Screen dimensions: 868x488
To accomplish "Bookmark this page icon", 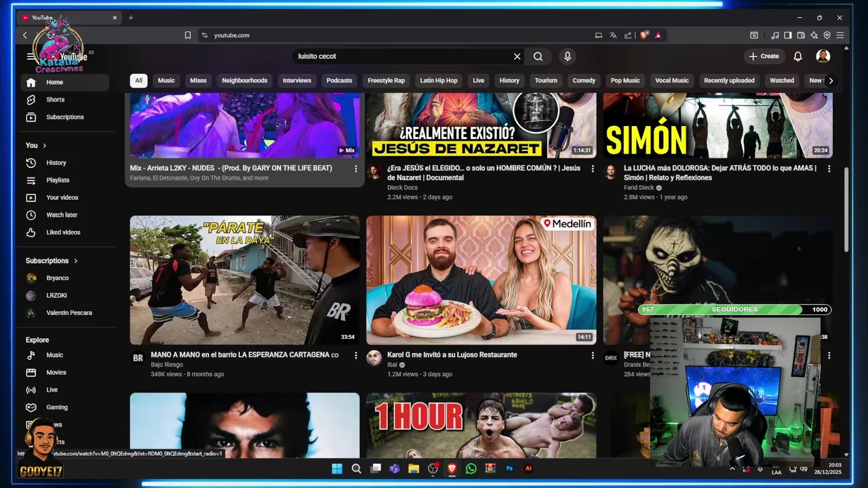I will click(x=188, y=35).
